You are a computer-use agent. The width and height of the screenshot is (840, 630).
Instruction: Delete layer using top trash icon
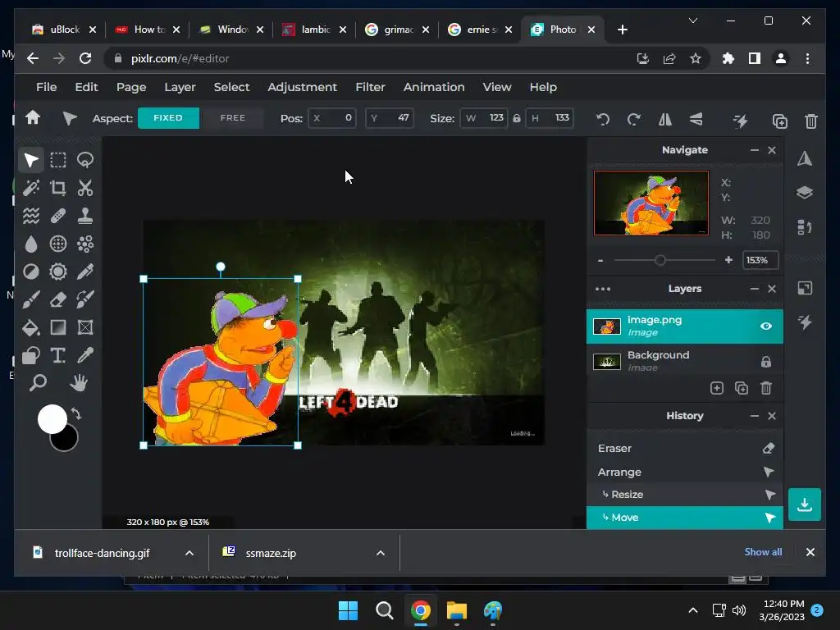point(811,121)
